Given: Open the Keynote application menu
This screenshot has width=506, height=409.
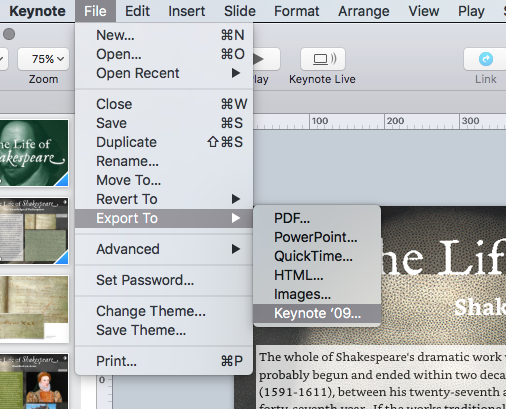Looking at the screenshot, I should coord(37,11).
